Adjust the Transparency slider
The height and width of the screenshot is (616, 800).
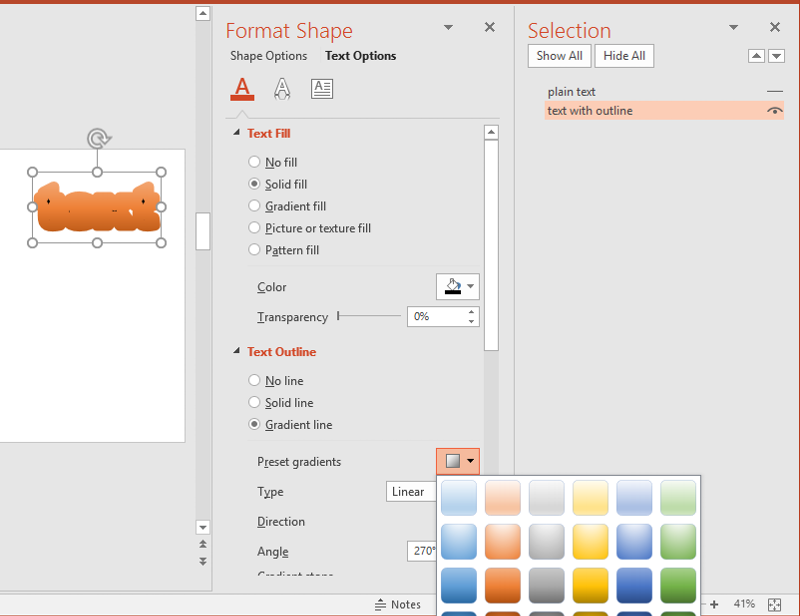point(338,316)
